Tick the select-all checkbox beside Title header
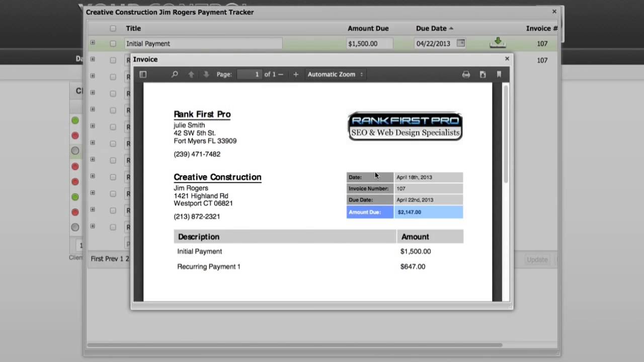Screen dimensions: 644x362 tap(113, 29)
